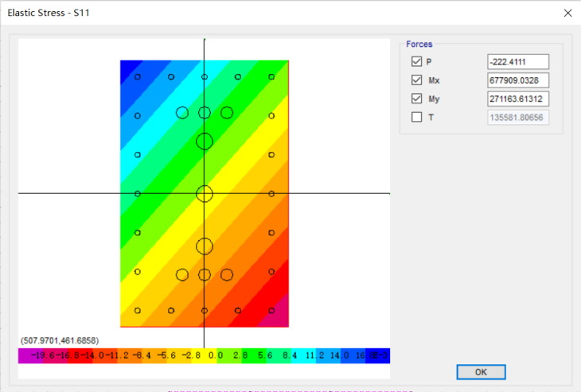Screen dimensions: 581x392
Task: Select the My value text box
Action: coord(517,99)
